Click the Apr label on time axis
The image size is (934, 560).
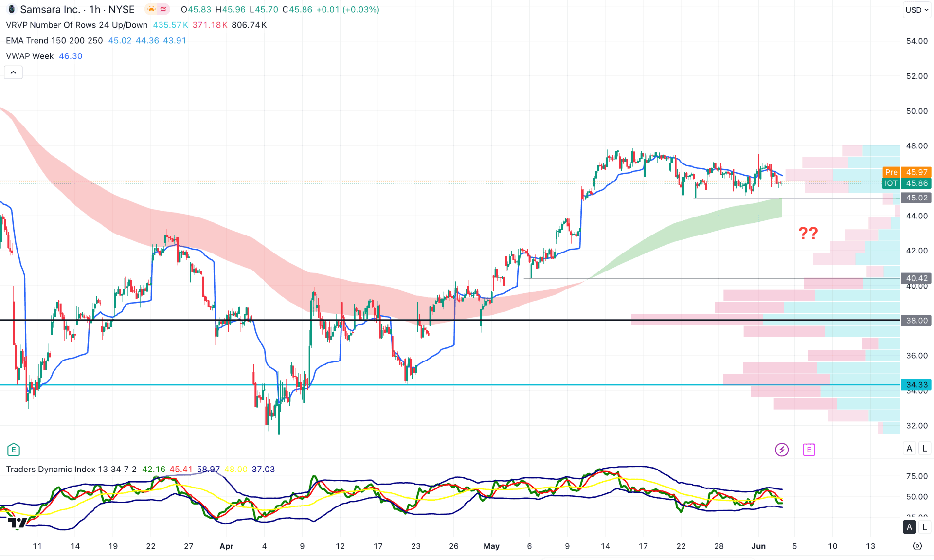[226, 546]
